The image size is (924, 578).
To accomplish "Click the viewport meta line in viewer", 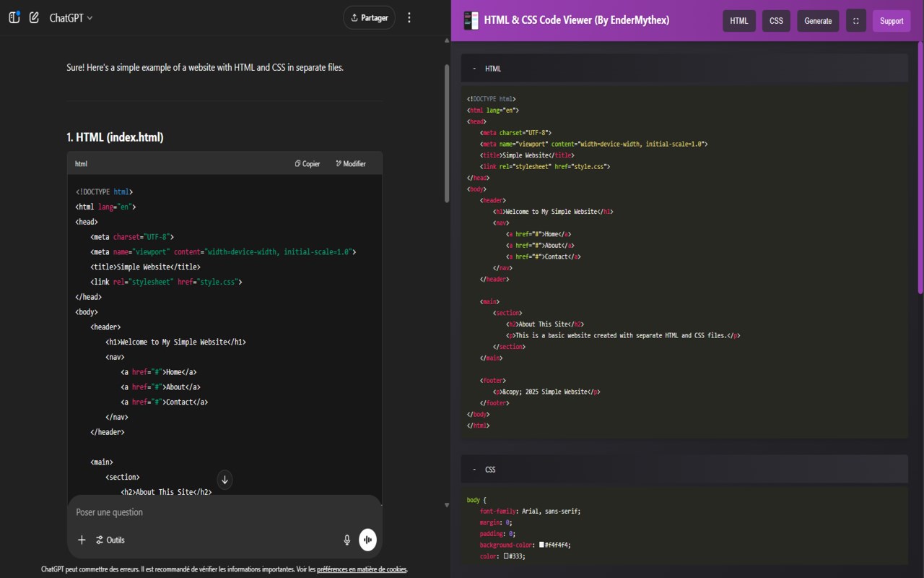I will coord(594,144).
